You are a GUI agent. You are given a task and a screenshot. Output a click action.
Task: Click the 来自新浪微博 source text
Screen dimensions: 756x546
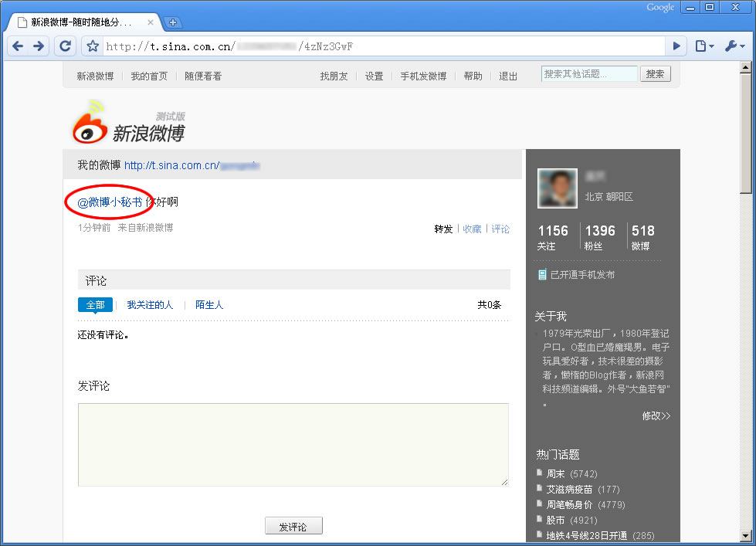[x=145, y=228]
